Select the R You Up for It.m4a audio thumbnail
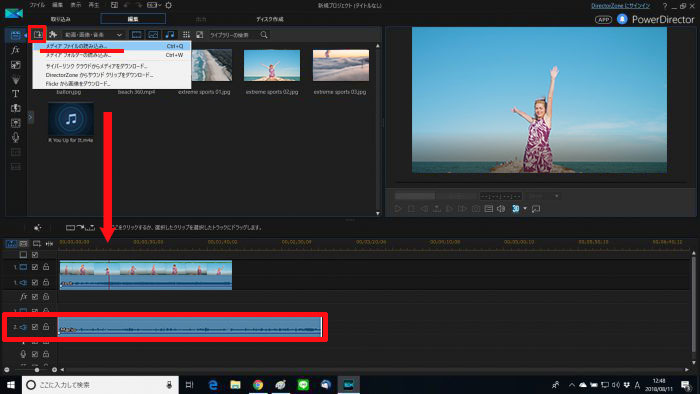The image size is (700, 394). tap(71, 119)
